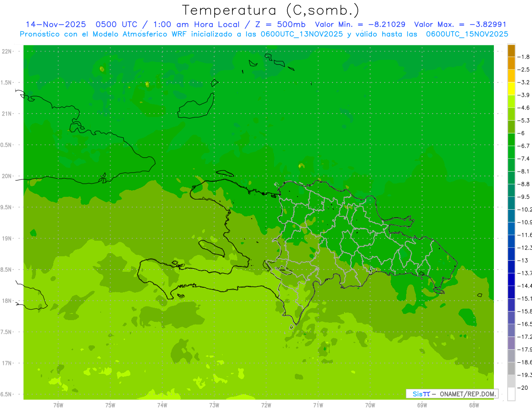Click the '-5.3' colorbar value

524,120
